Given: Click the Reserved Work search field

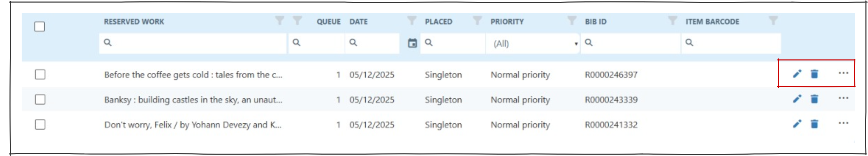Looking at the screenshot, I should (196, 43).
